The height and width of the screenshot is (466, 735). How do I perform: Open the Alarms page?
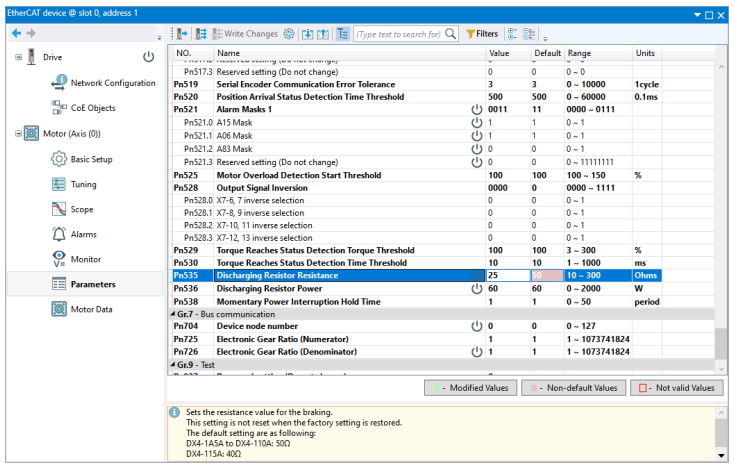(x=83, y=234)
